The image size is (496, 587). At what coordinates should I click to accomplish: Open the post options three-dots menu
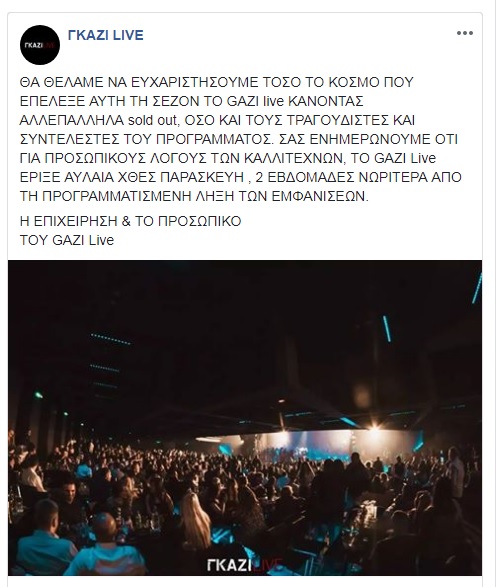pos(465,33)
